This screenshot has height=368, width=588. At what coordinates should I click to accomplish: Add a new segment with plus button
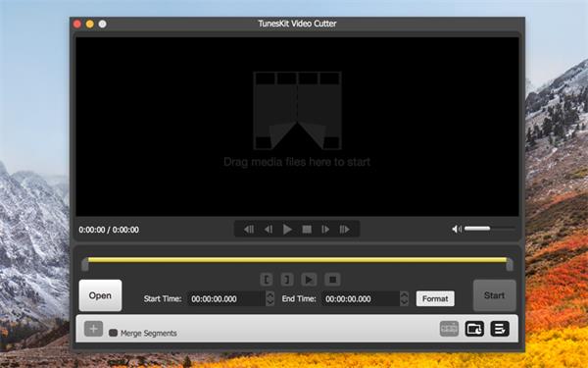click(x=93, y=329)
